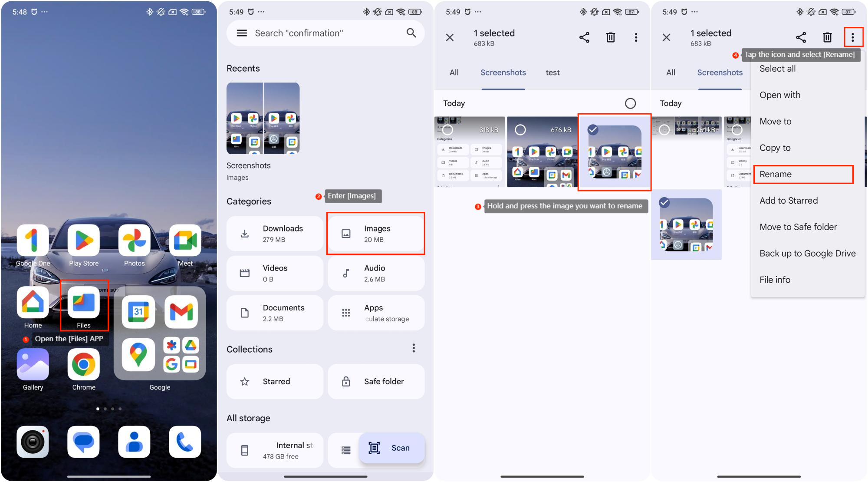Switch to the test tab

click(552, 73)
